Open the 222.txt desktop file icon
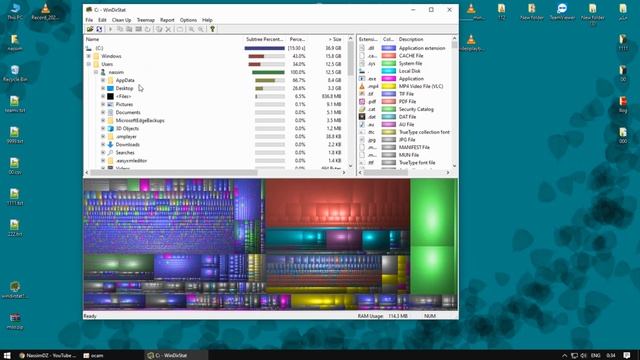The image size is (640, 360). 15,228
